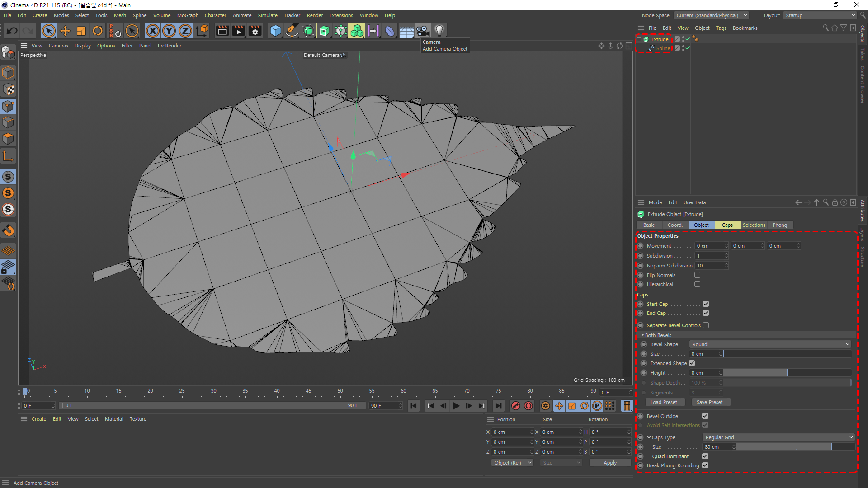Select the Rotate tool in toolbar
Screen dimensions: 868x488
point(97,31)
